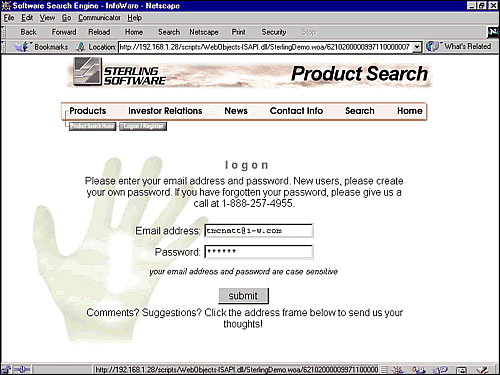This screenshot has height=375, width=500.
Task: Click the Reload toolbar button
Action: coord(99,32)
